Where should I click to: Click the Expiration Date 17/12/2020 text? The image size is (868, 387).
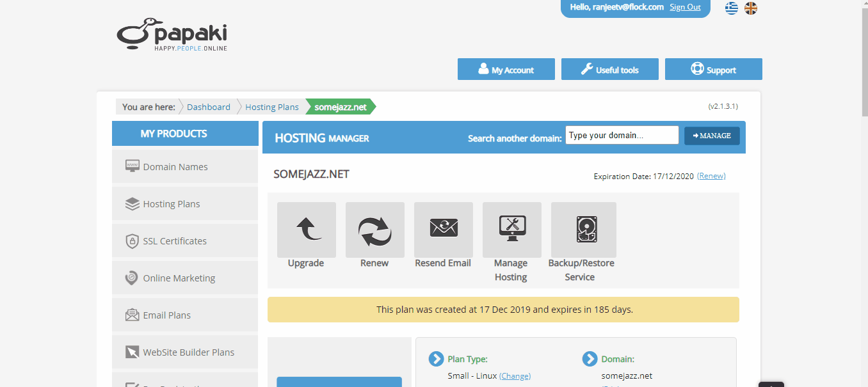(x=644, y=176)
